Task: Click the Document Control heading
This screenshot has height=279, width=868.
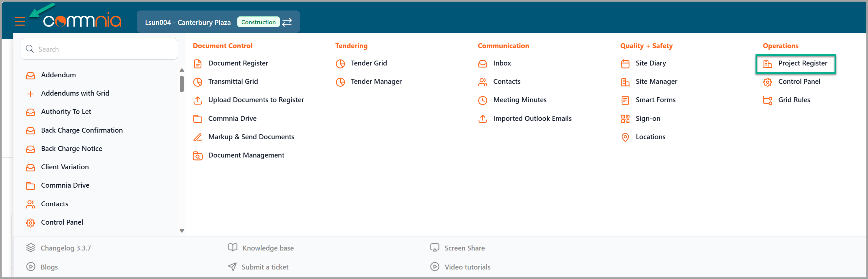Action: pos(223,46)
